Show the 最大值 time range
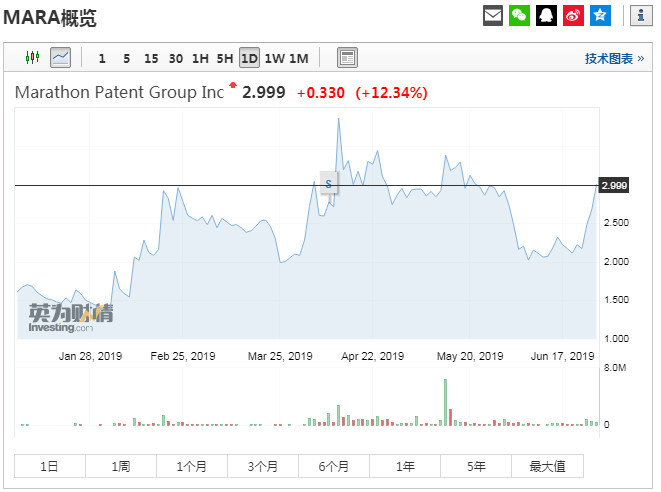The image size is (661, 492). point(548,466)
